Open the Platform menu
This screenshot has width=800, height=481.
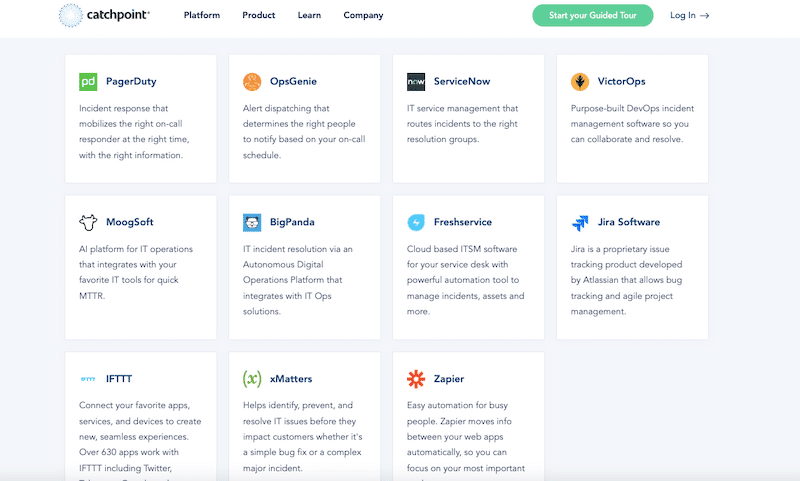(202, 15)
